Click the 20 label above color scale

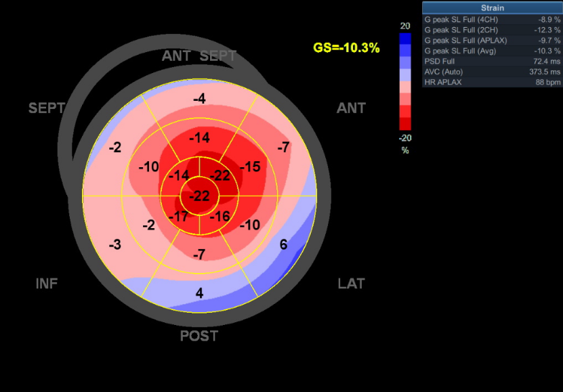405,26
